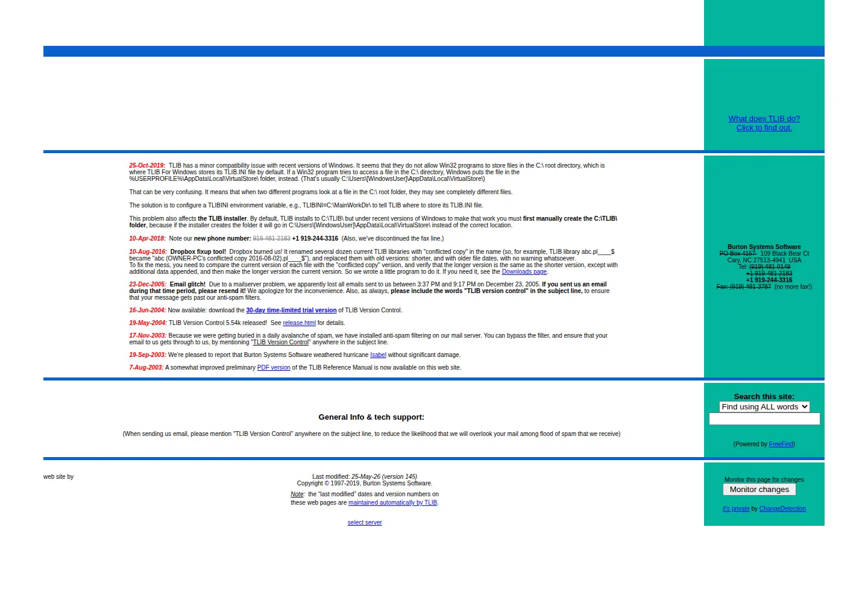
Task: Click the 'Dropbox fixup tool!' bold text
Action: [x=198, y=252]
